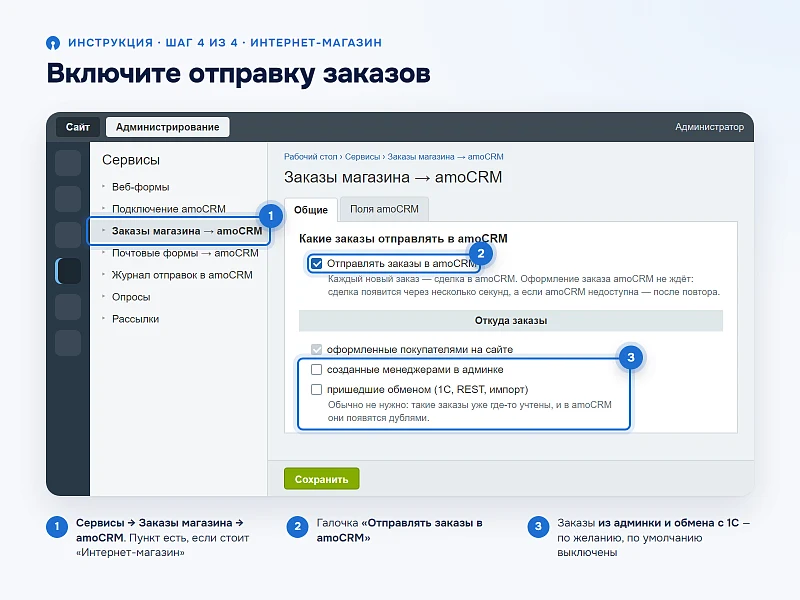
Task: Open Веб-формы in the Сервисы menu
Action: pos(140,187)
